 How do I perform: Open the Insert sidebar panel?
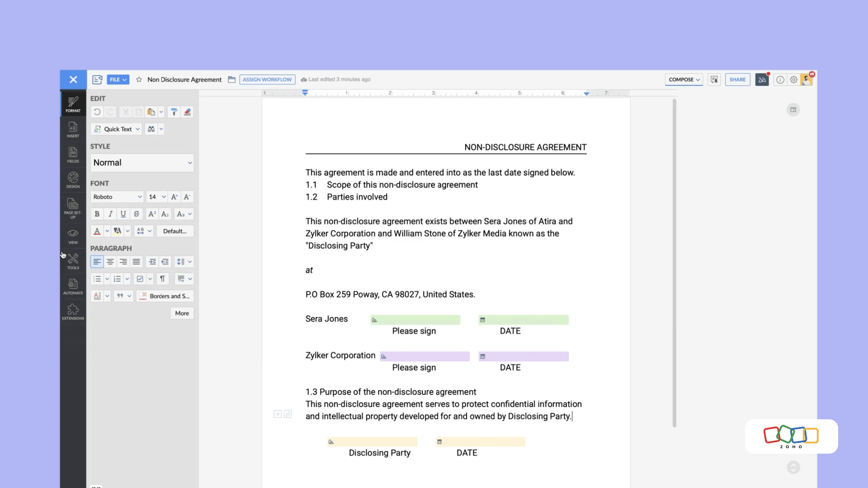(73, 129)
